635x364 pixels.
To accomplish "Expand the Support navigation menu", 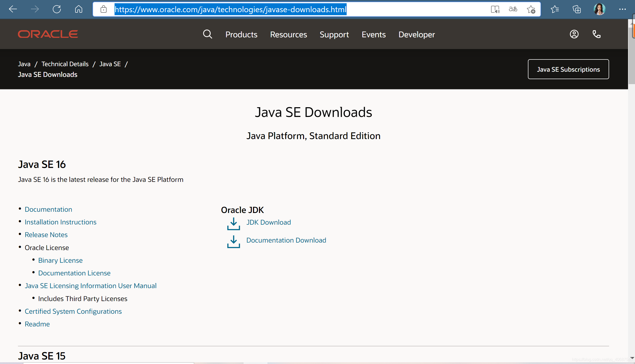I will pos(334,35).
